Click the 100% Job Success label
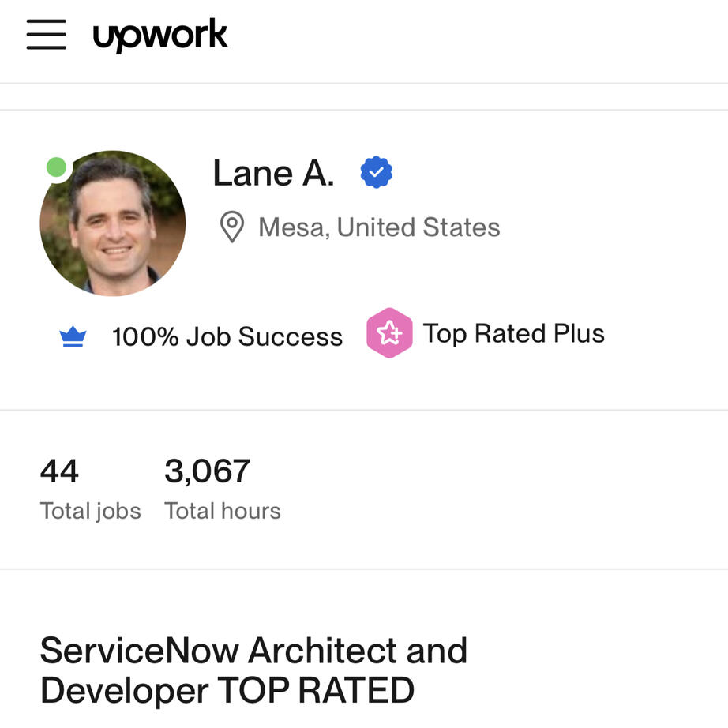The width and height of the screenshot is (728, 728). tap(227, 337)
